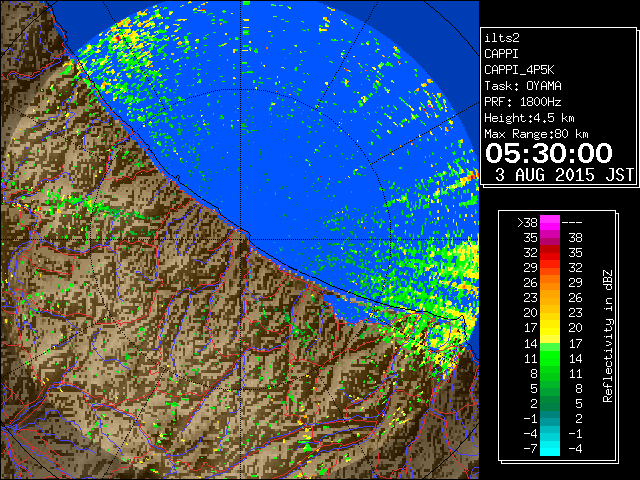640x480 pixels.
Task: Click the 'Height:4.5 km' text
Action: pyautogui.click(x=529, y=118)
